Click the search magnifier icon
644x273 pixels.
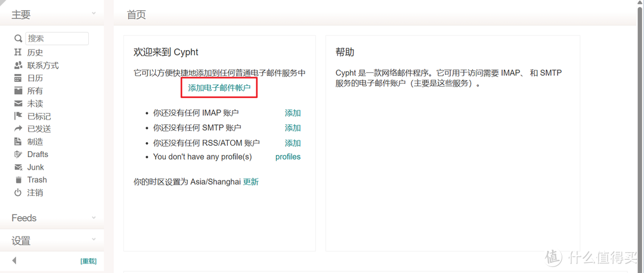point(18,39)
